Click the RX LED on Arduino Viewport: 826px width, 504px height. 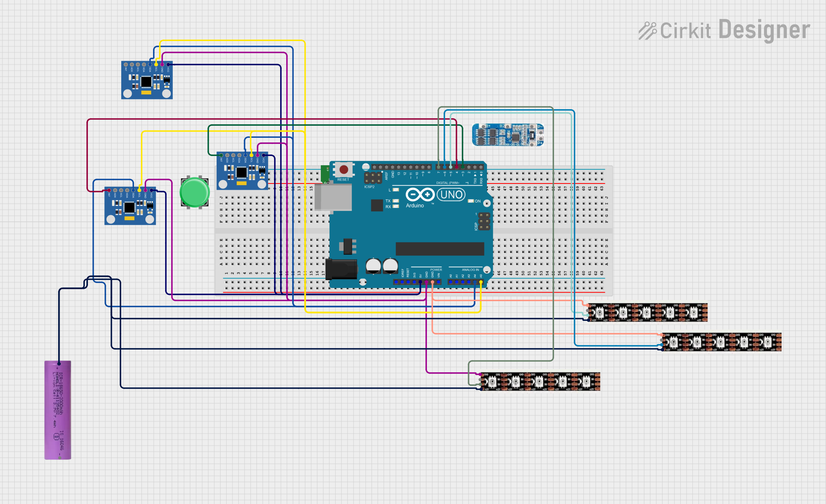pos(396,207)
